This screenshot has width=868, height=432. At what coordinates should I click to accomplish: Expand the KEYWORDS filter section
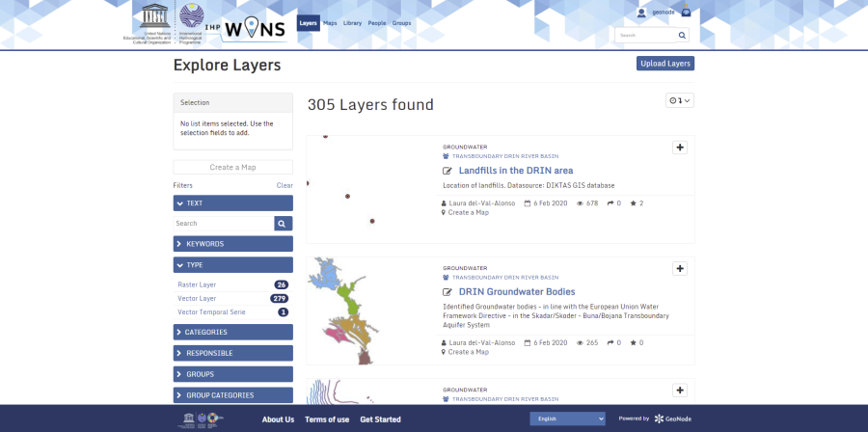coord(233,244)
